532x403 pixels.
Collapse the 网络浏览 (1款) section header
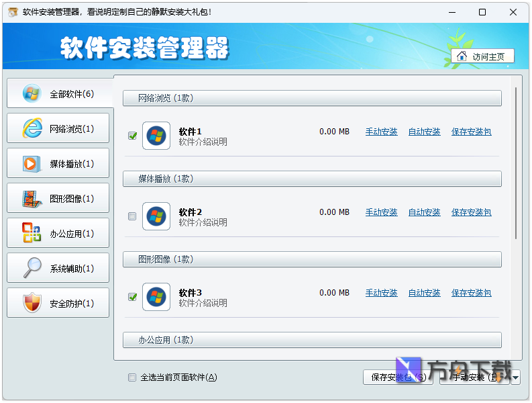(312, 98)
